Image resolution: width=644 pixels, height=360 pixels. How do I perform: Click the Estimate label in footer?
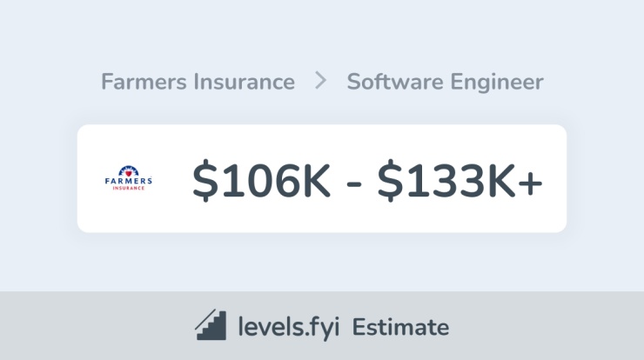click(x=400, y=327)
